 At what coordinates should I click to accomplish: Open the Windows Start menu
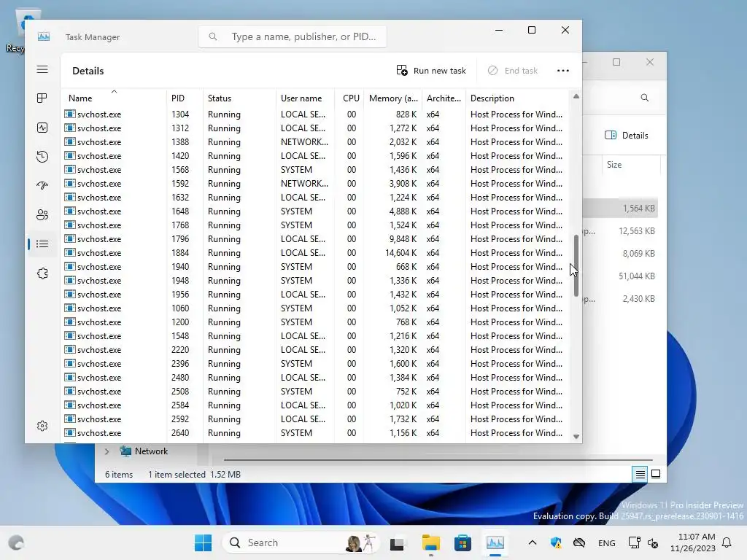(203, 542)
